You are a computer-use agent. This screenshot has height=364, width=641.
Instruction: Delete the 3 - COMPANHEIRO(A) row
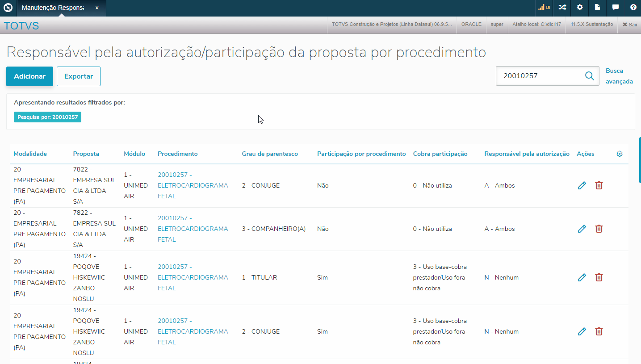coord(599,229)
